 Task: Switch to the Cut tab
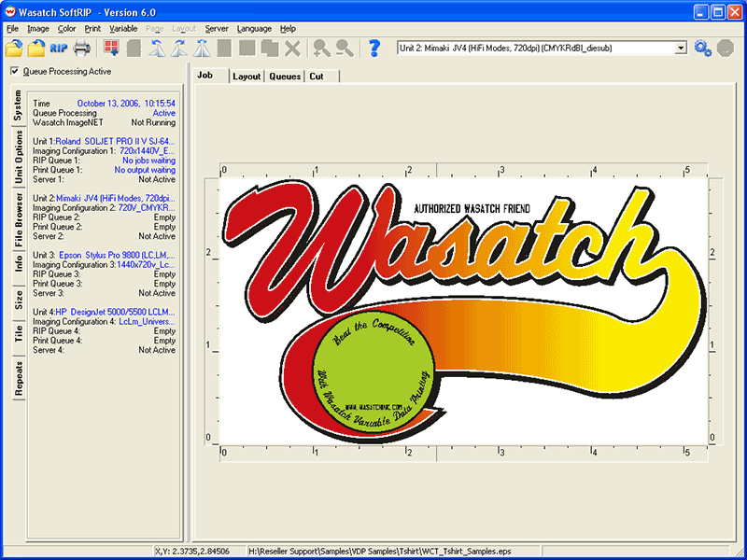(322, 77)
